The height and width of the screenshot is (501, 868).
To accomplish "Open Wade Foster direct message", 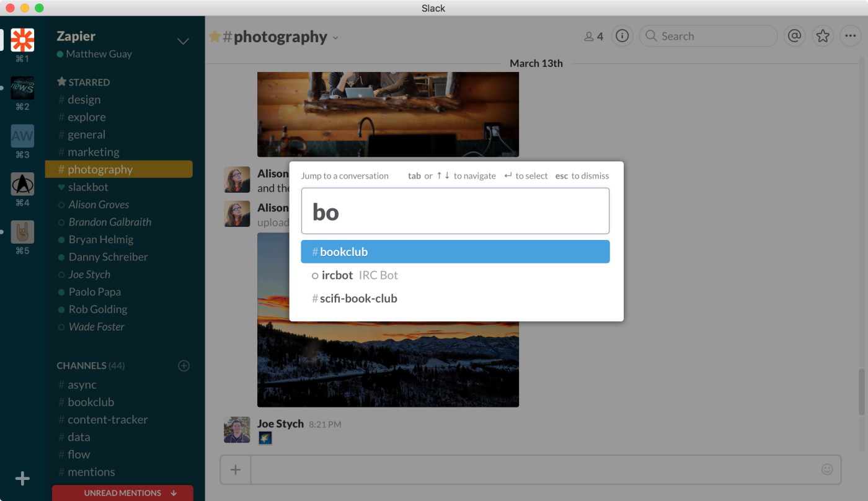I will [91, 327].
